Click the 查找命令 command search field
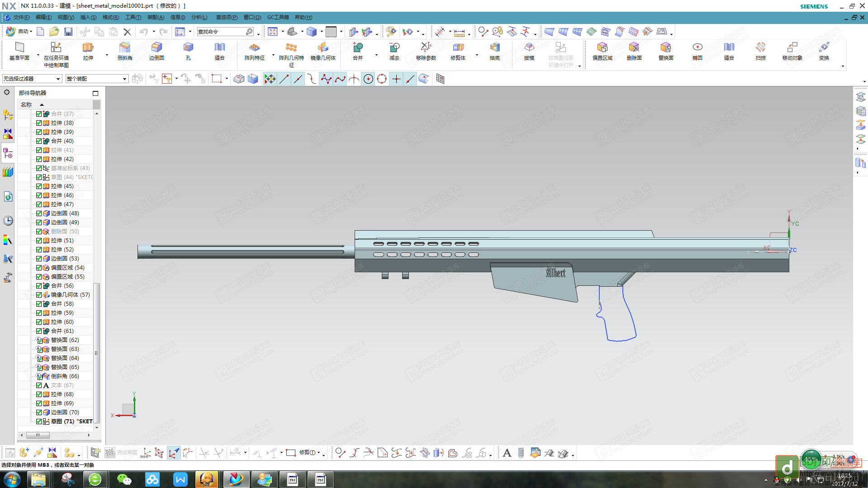Image resolution: width=868 pixels, height=488 pixels. click(x=222, y=32)
